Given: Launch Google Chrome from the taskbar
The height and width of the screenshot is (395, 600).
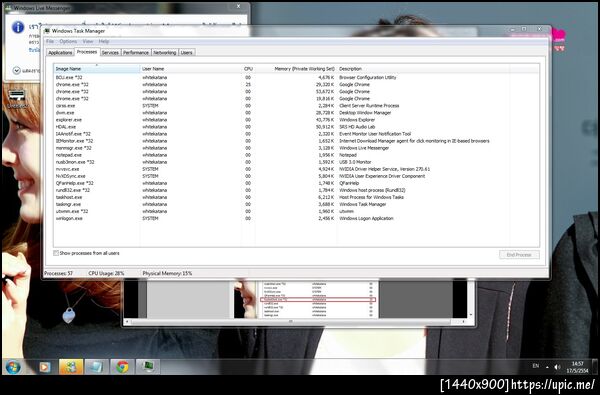Looking at the screenshot, I should click(122, 367).
